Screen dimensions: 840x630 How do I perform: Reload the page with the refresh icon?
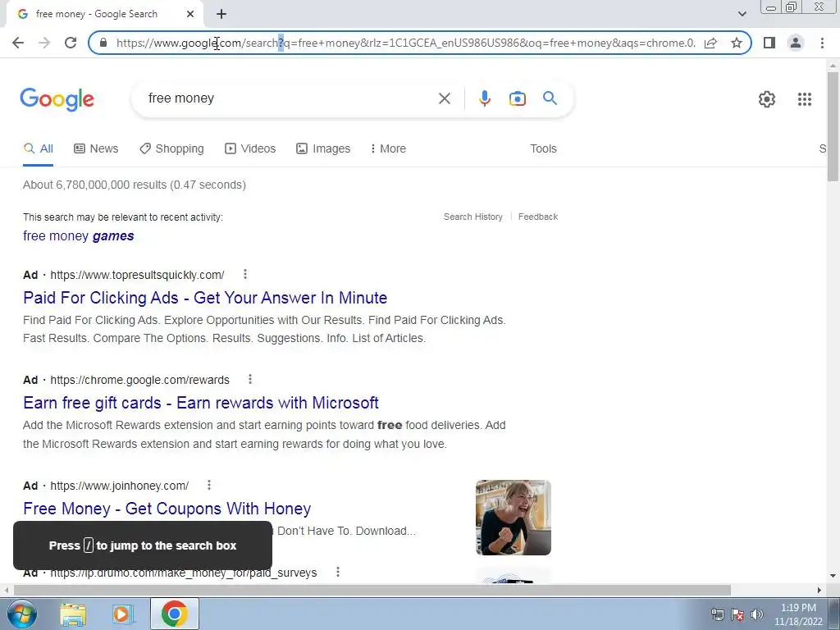[71, 43]
